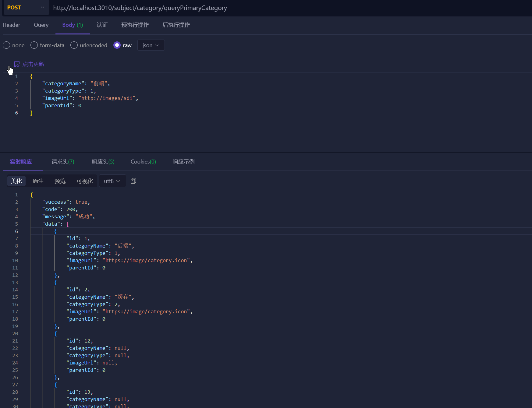Switch to 预览 preview view
Viewport: 532px width, 408px height.
60,181
